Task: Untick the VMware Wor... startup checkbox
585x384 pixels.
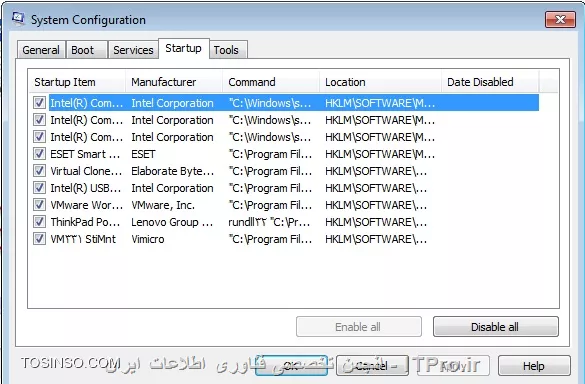Action: click(39, 205)
